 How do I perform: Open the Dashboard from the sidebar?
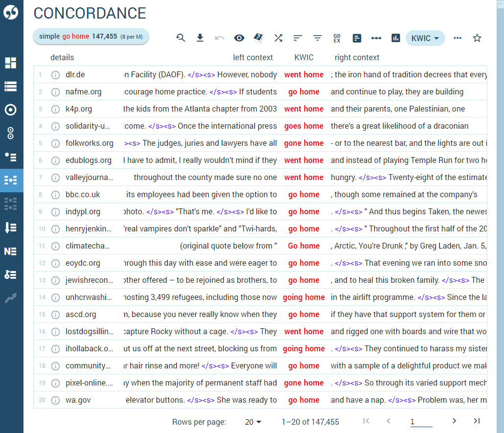10,63
